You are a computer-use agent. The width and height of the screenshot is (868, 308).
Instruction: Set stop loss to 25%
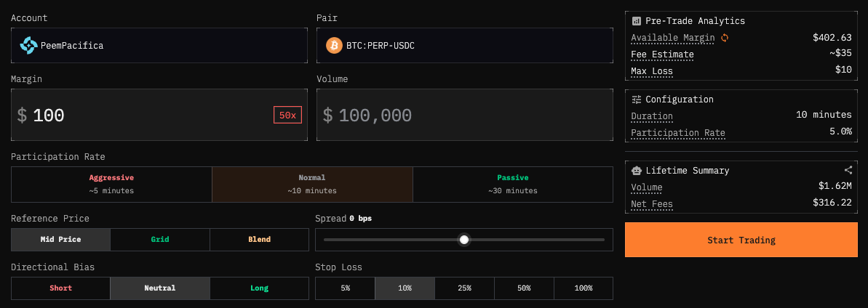pos(464,288)
